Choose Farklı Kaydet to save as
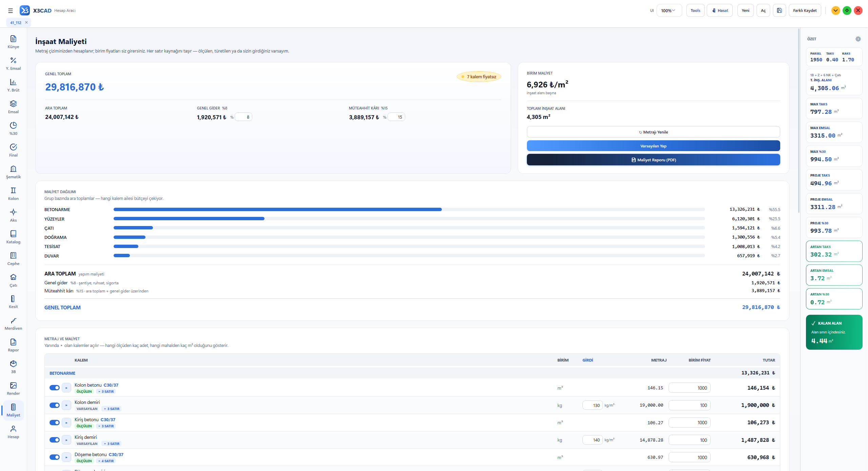The image size is (868, 471). pos(805,11)
